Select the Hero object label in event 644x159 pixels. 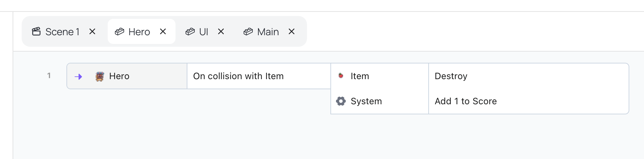119,76
